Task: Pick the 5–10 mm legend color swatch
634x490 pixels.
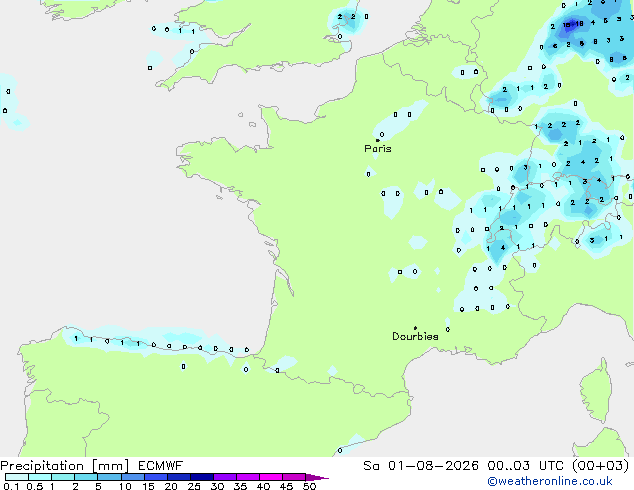Action: click(x=109, y=477)
